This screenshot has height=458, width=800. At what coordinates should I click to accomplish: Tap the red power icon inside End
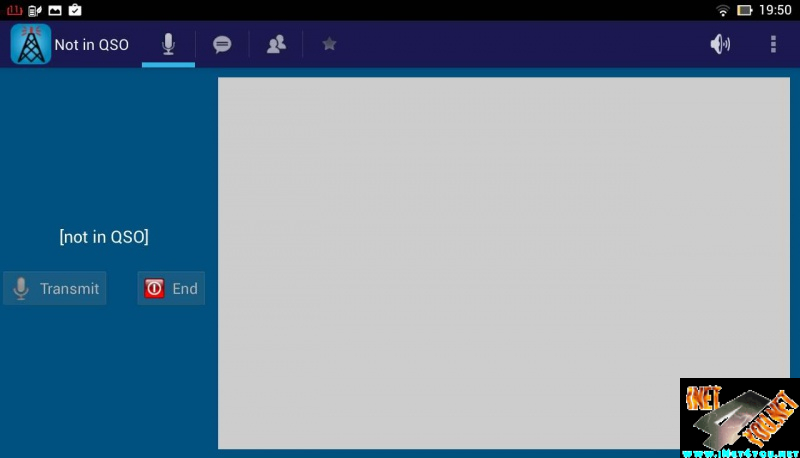154,289
